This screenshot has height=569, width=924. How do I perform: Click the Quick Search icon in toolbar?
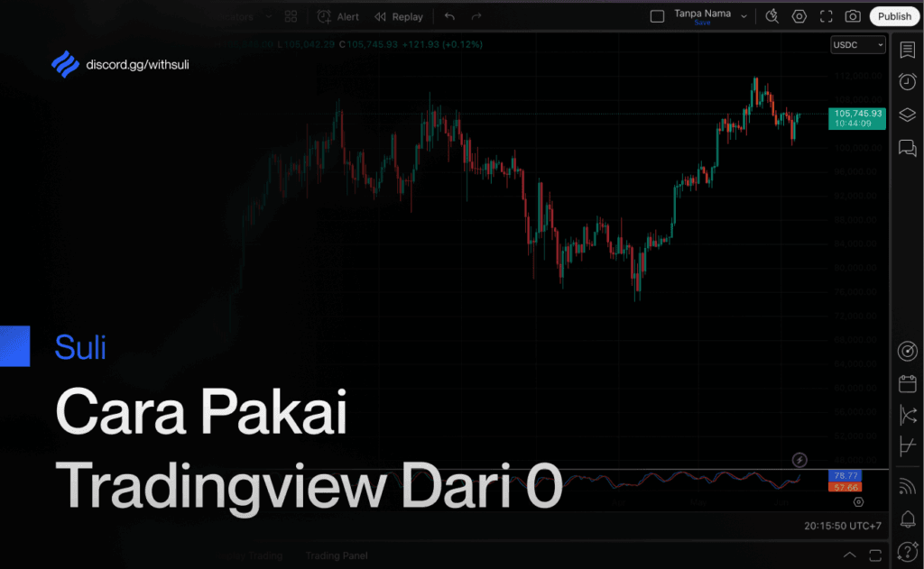(x=772, y=16)
